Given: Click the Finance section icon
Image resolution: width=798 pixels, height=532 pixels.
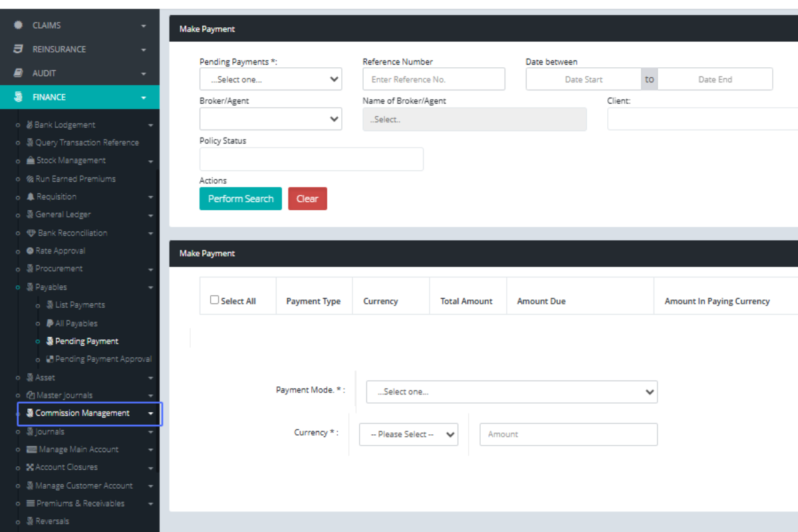Looking at the screenshot, I should [19, 97].
